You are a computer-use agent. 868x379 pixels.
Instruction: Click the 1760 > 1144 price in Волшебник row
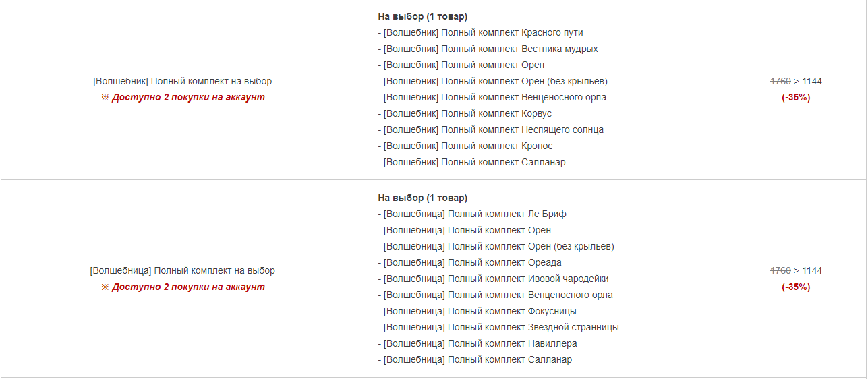[x=796, y=81]
